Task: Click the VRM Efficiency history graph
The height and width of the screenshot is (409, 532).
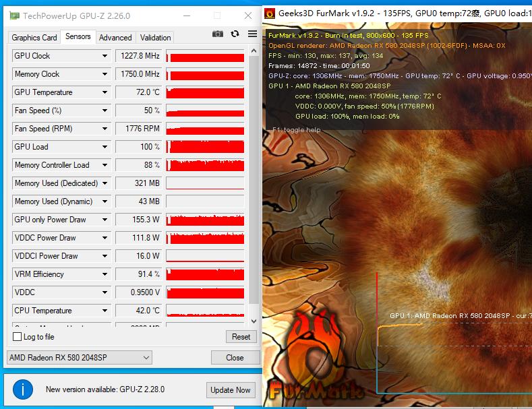Action: click(x=205, y=274)
